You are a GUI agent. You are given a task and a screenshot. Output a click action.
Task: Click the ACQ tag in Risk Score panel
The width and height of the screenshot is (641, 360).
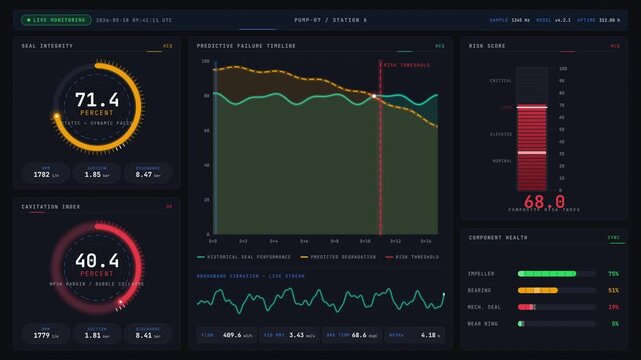click(x=615, y=46)
